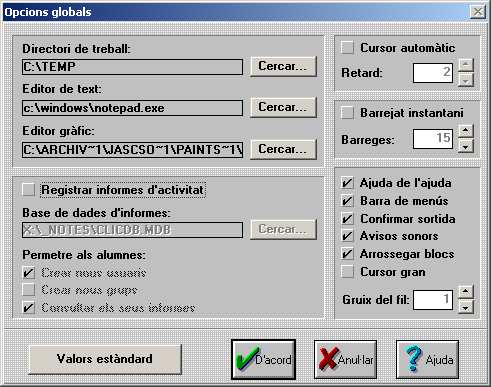Increase the Retard value with up arrow
The width and height of the screenshot is (491, 387).
(x=466, y=64)
